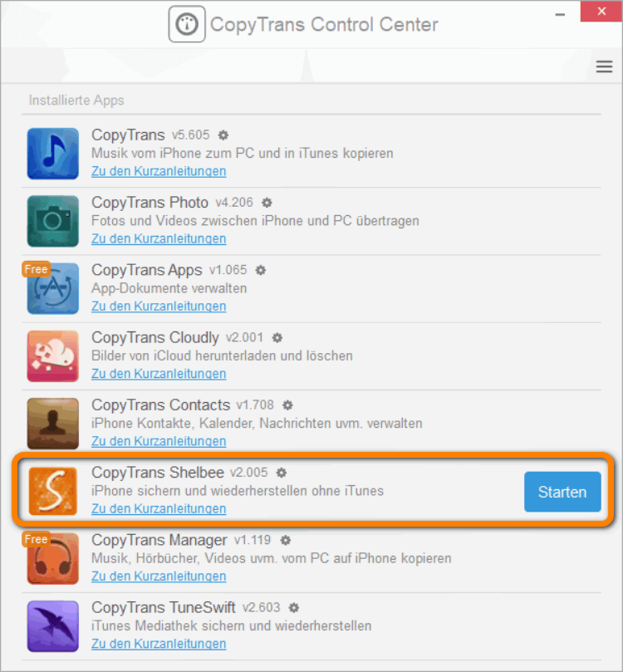
Task: Close the CopyTrans Control Center window
Action: 604,12
